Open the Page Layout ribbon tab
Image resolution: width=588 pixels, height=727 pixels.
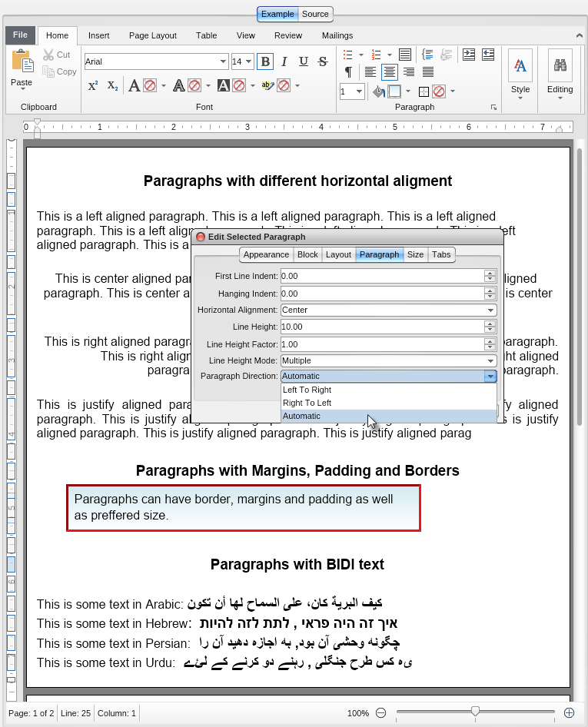pos(152,35)
